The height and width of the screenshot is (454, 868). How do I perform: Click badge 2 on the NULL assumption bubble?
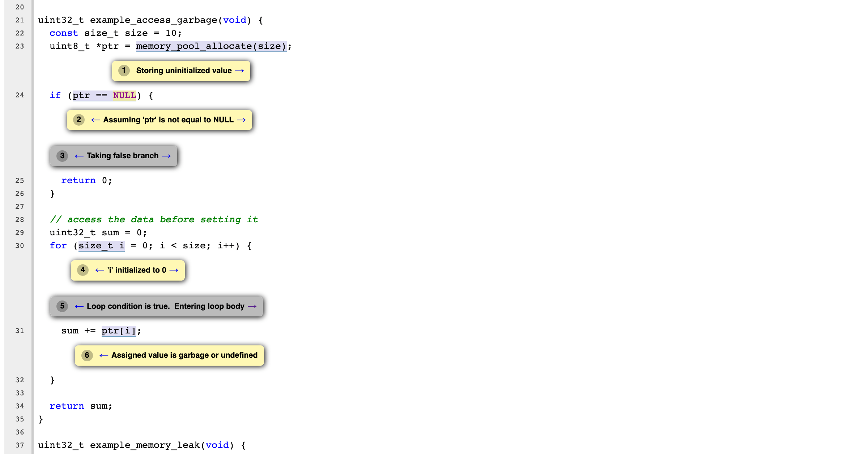coord(78,120)
